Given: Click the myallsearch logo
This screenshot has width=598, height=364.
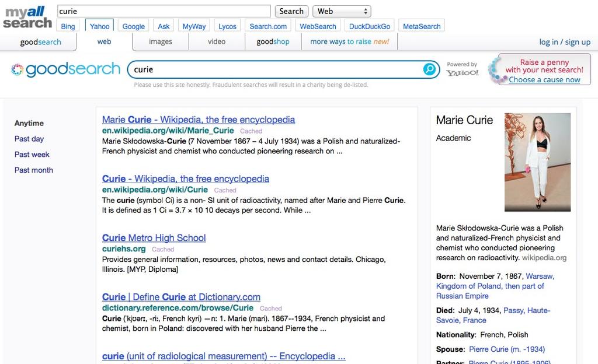Looking at the screenshot, I should tap(27, 17).
